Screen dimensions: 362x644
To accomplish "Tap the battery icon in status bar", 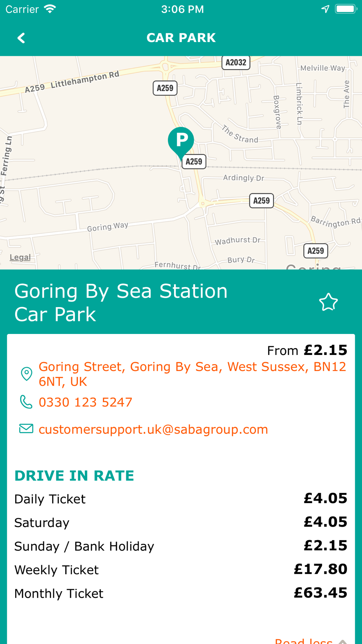I will point(346,9).
